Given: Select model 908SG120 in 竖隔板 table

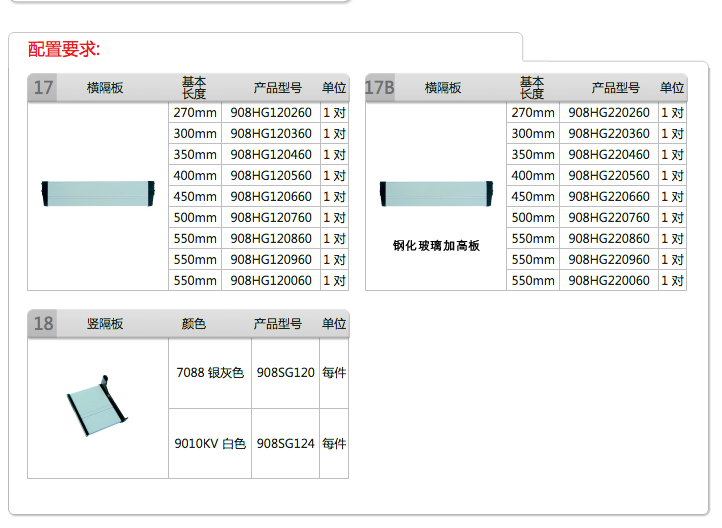Looking at the screenshot, I should point(285,373).
